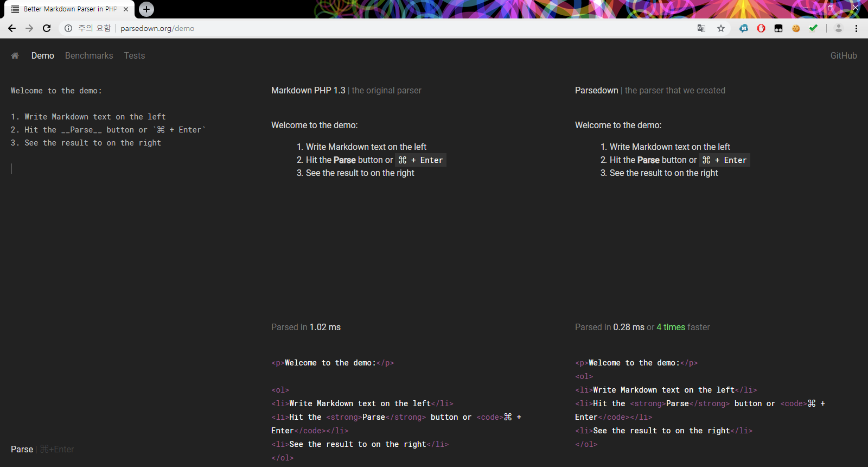Open the blue chat extension icon
The width and height of the screenshot is (868, 467).
click(744, 28)
